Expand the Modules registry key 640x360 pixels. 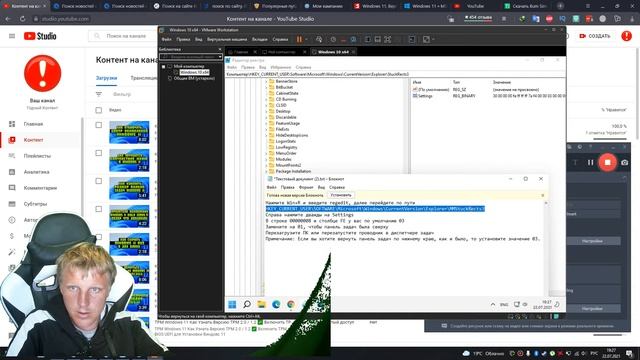(266, 159)
